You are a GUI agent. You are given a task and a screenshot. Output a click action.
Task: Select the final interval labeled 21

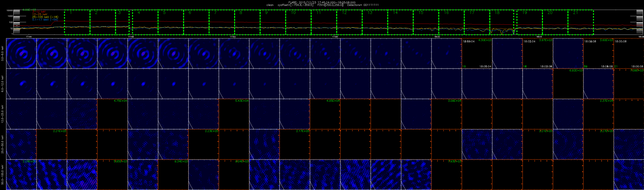tap(576, 13)
